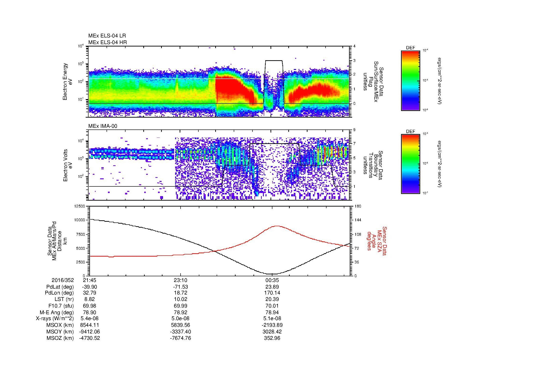Click the flag step plateau at level 3
Image resolution: width=555 pixels, height=392 pixels.
[274, 60]
